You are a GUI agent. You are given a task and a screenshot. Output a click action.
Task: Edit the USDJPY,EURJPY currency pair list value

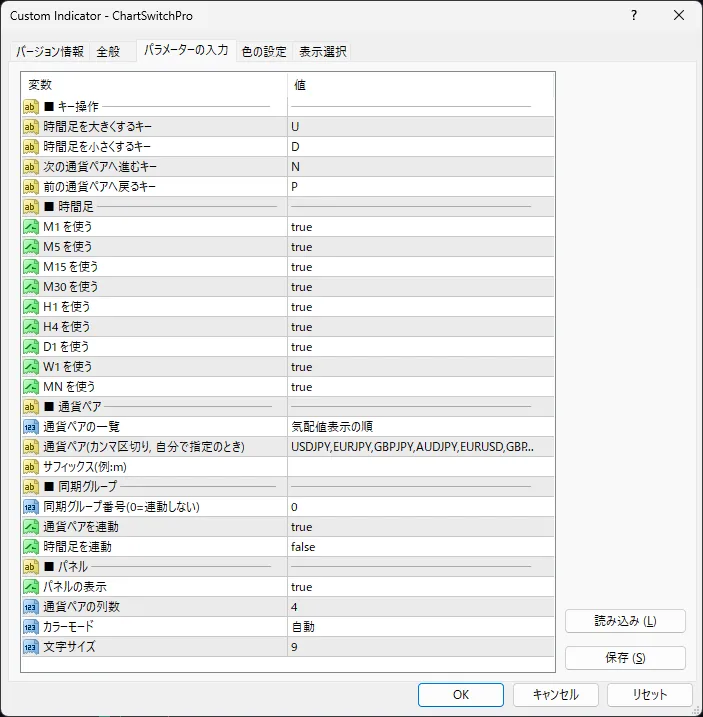coord(420,447)
